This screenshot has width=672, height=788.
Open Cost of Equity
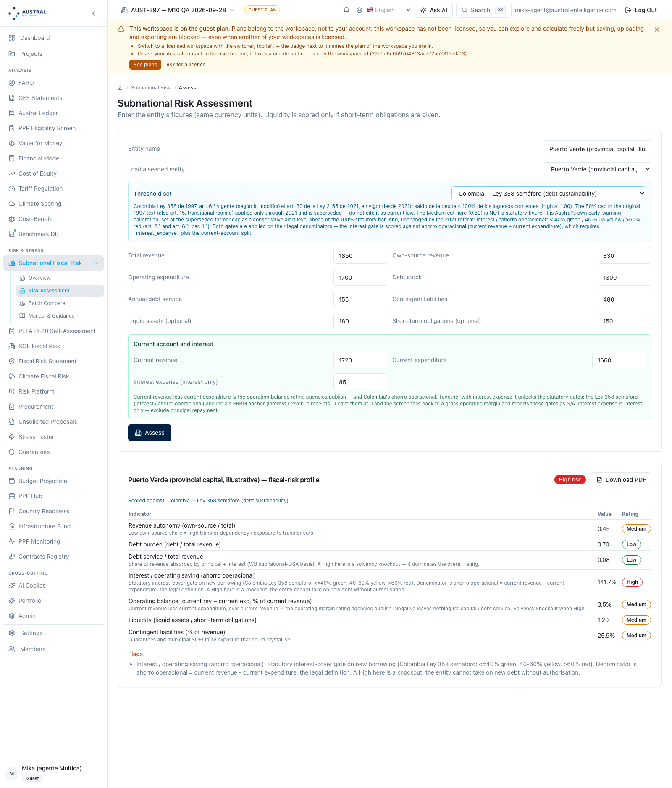(x=54, y=173)
